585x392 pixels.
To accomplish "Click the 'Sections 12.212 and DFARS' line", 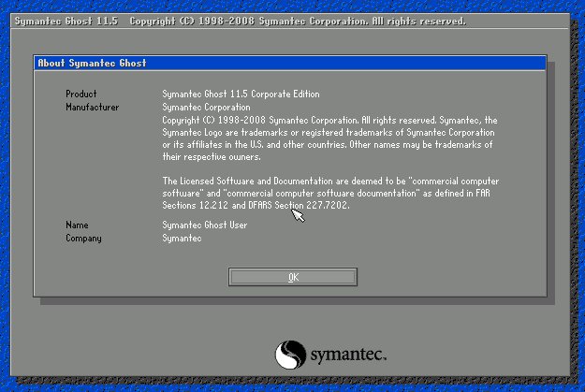I will click(256, 206).
